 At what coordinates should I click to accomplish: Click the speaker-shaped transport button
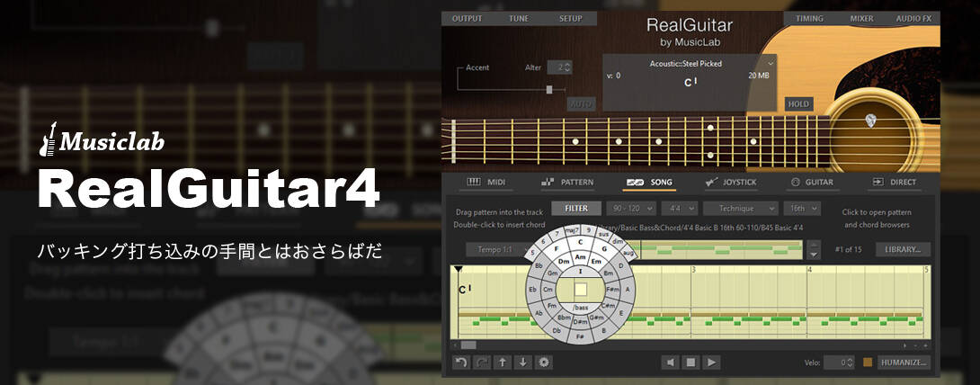[670, 362]
